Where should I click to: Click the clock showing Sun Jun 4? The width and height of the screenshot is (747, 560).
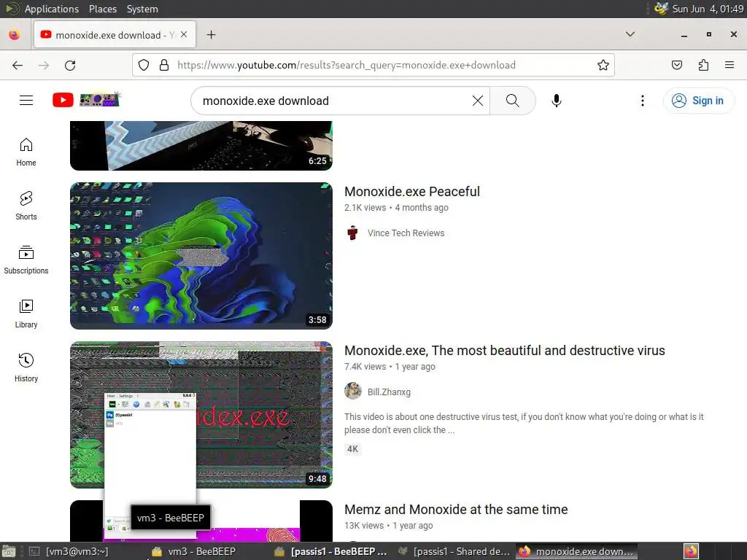click(x=708, y=9)
